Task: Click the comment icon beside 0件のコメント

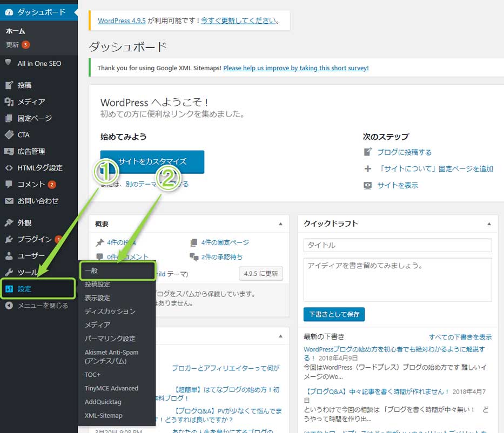Action: [x=99, y=256]
